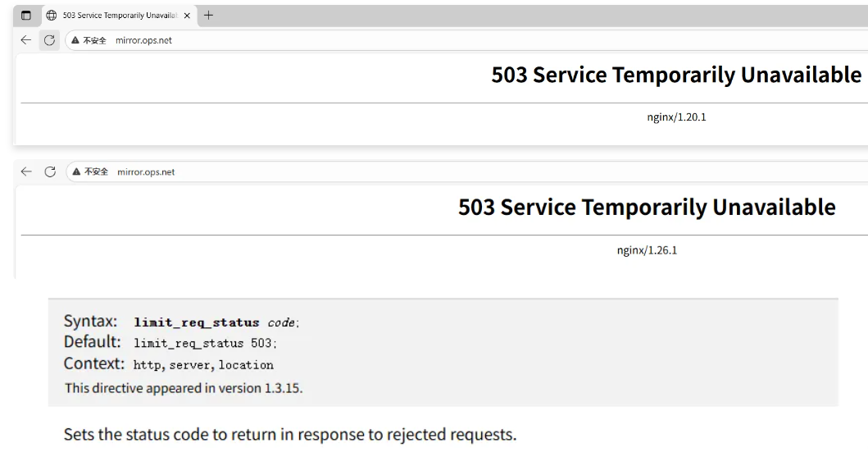Close the 503 Service Temporarily Unavailable tab
Image resolution: width=868 pixels, height=457 pixels.
(x=188, y=16)
